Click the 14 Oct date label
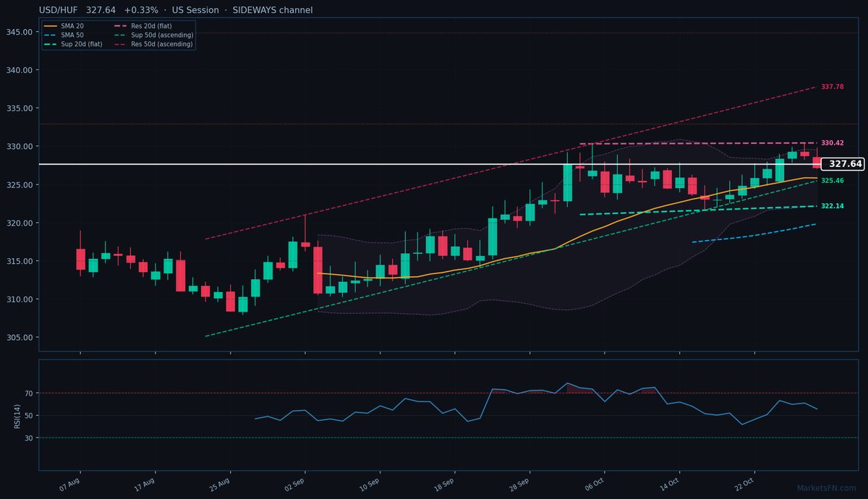The height and width of the screenshot is (499, 868). click(x=669, y=483)
